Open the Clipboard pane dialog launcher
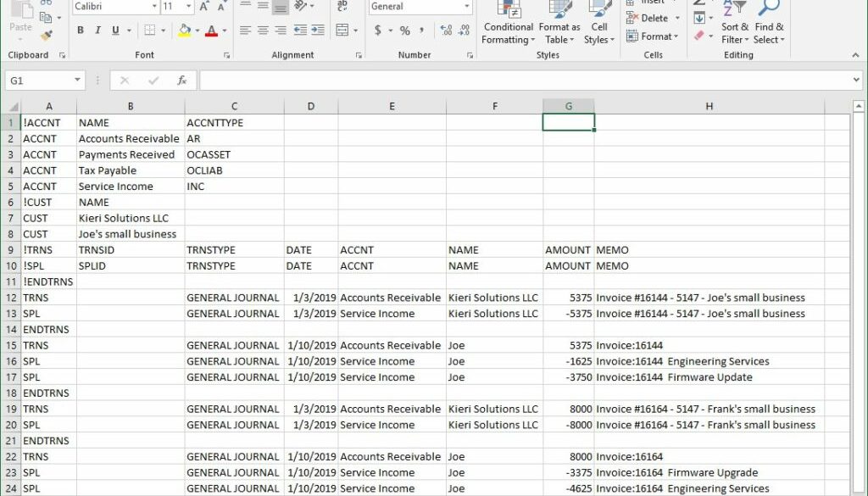Screen dimensions: 868x496 click(62, 55)
